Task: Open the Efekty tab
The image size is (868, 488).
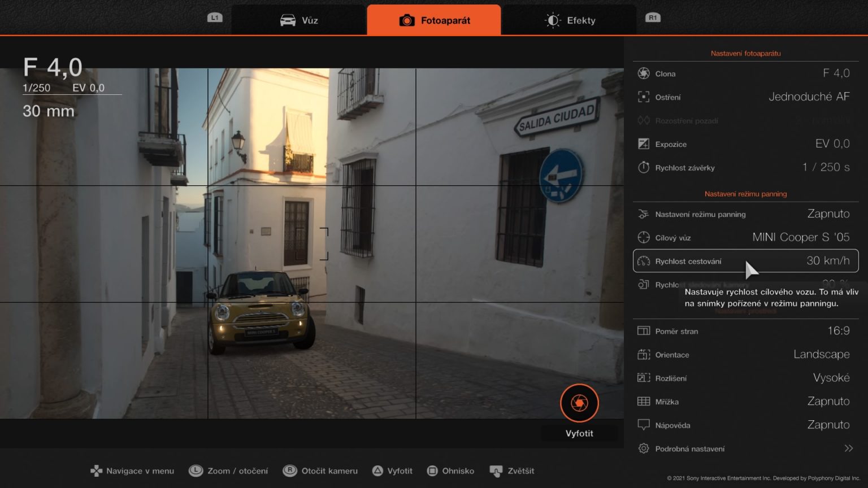Action: (x=569, y=20)
